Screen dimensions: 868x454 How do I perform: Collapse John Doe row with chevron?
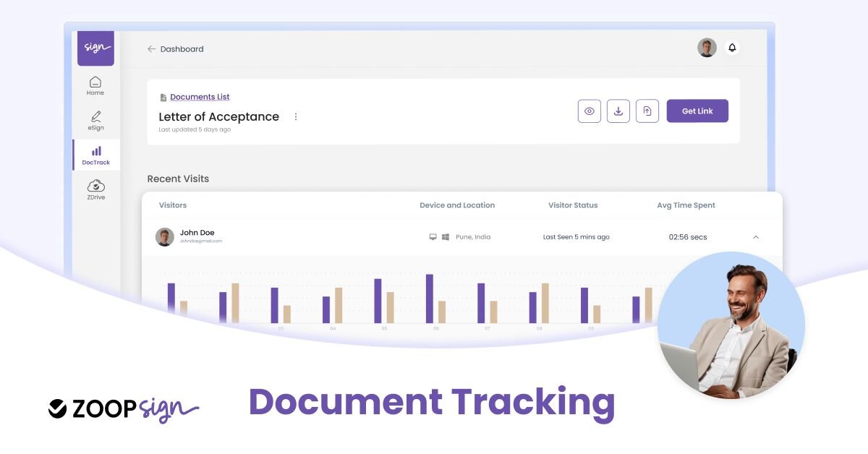[756, 237]
